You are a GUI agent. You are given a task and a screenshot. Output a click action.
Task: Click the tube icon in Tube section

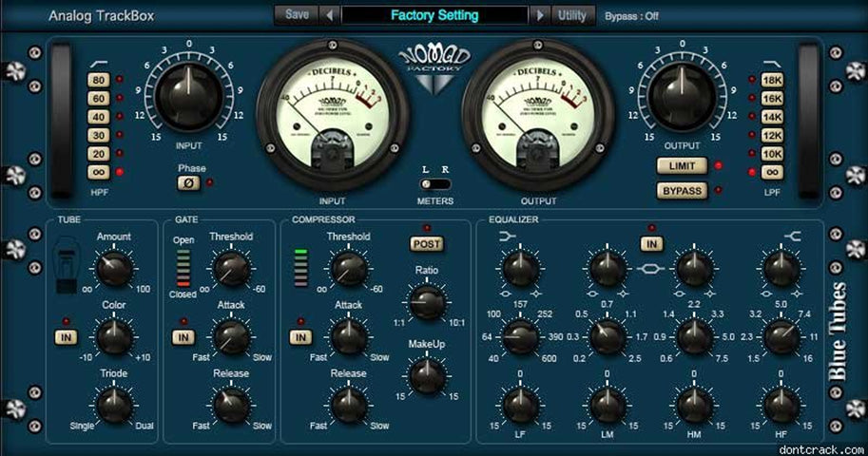68,267
